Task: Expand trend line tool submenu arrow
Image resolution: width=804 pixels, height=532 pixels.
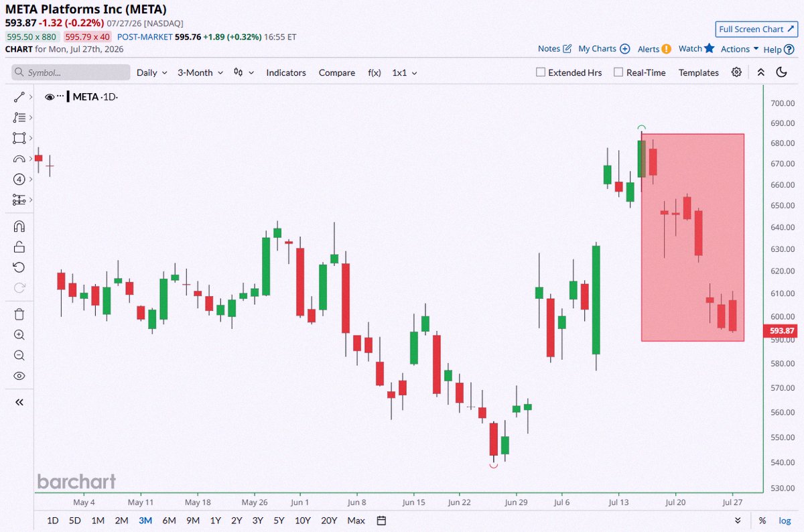Action: (x=31, y=97)
